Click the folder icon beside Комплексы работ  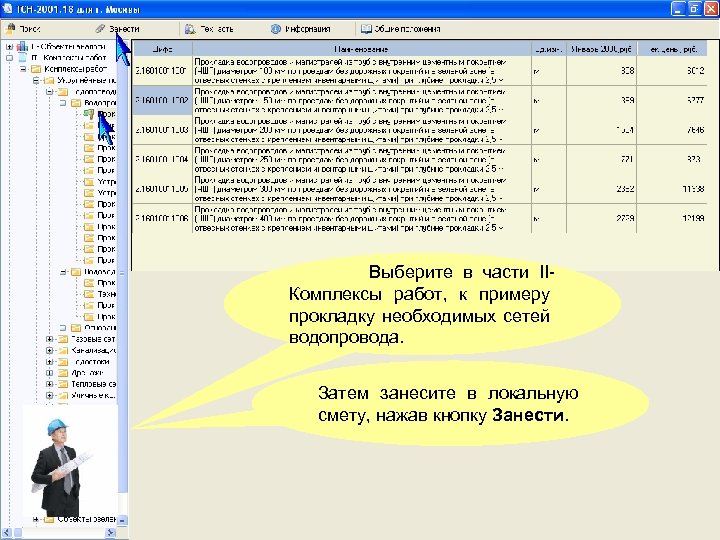click(36, 69)
